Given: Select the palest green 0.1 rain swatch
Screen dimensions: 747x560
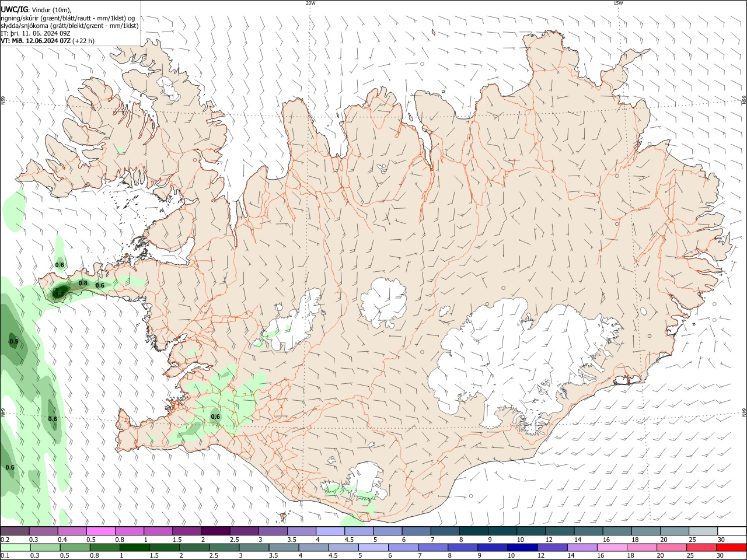Looking at the screenshot, I should point(15,548).
